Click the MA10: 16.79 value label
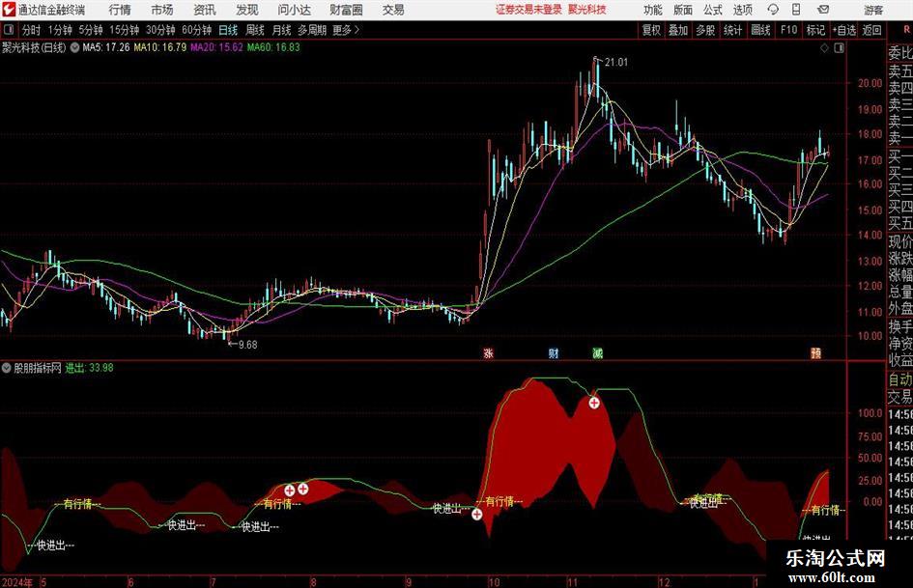Viewport: 913px width, 588px height. coord(160,47)
